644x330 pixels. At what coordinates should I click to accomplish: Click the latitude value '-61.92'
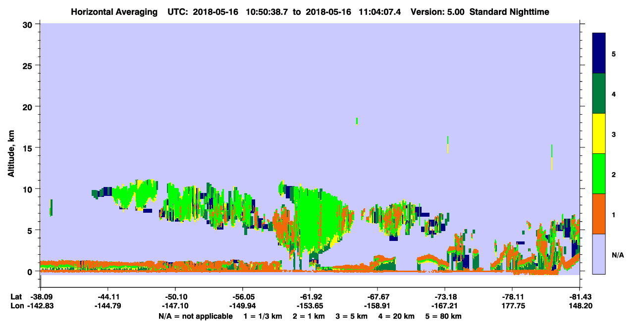310,297
